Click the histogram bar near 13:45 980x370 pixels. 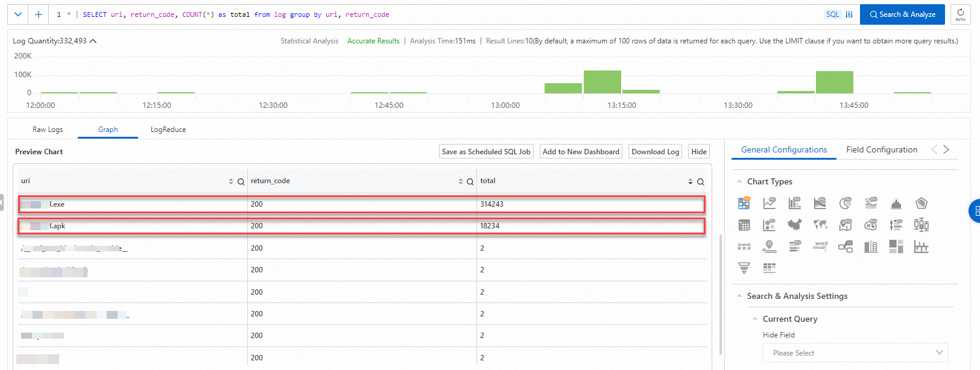(835, 83)
